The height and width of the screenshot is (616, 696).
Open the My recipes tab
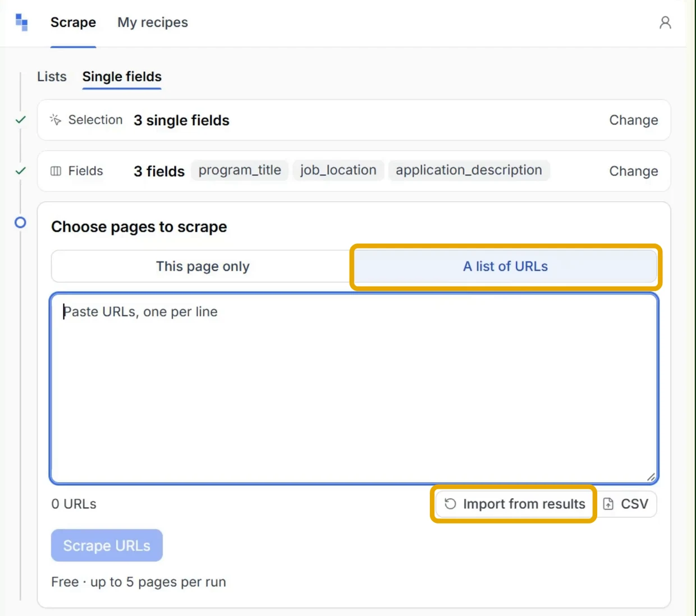coord(153,22)
